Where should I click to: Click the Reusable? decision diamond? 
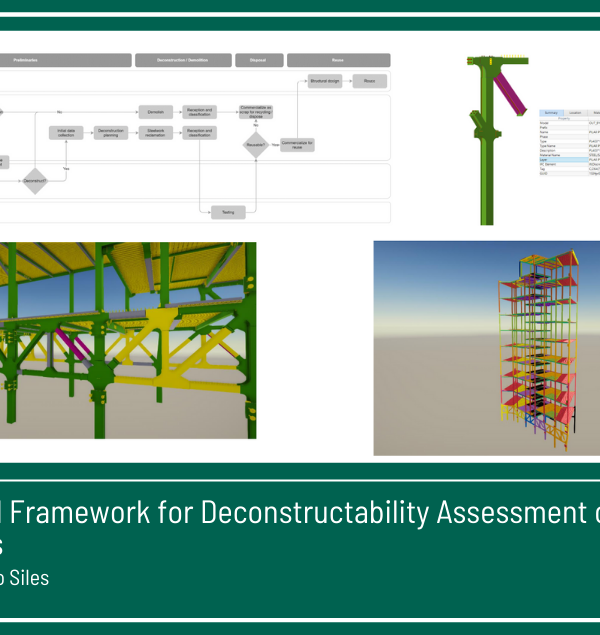point(257,144)
